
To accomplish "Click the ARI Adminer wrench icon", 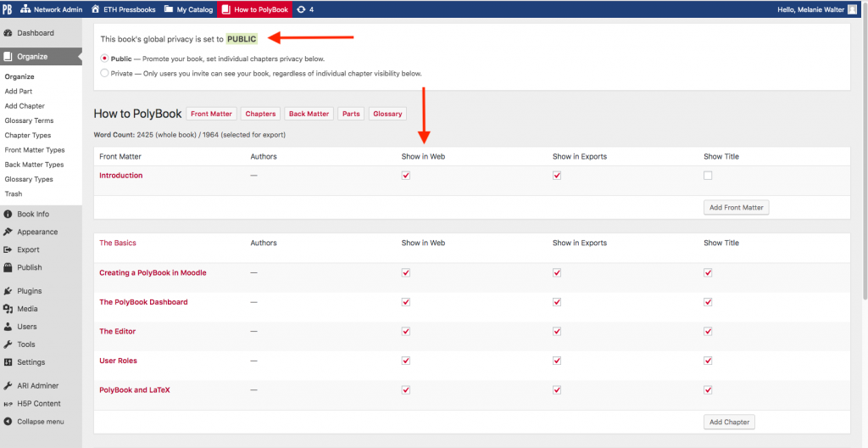I will point(8,386).
